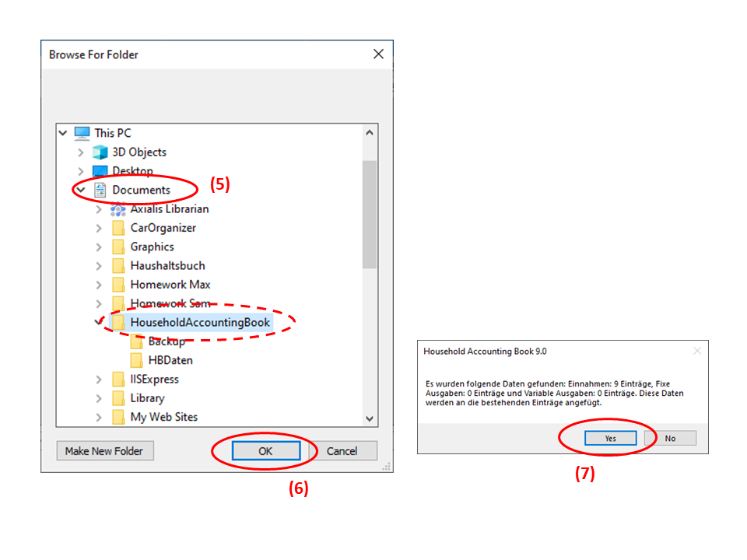Expand the Haushaltsbuch folder
The height and width of the screenshot is (560, 747).
click(x=99, y=266)
